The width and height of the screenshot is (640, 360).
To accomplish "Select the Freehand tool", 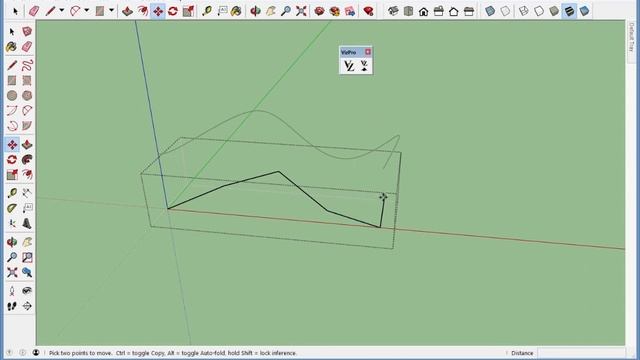I will click(27, 65).
